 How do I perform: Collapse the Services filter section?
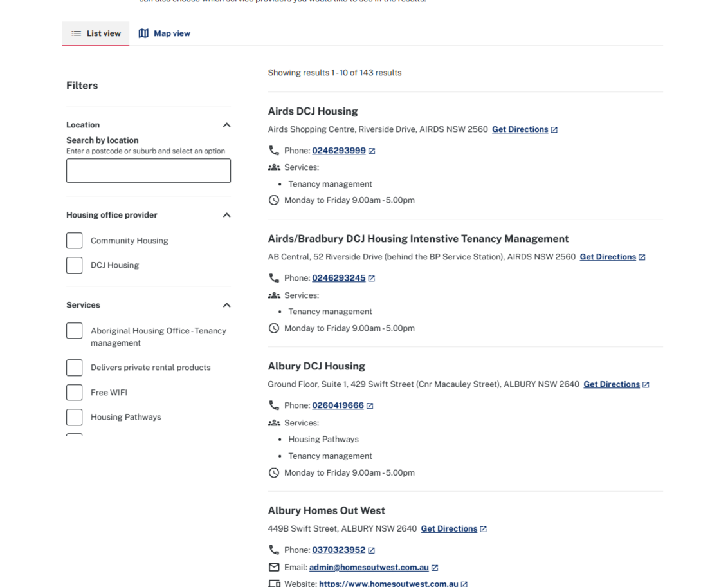pos(226,305)
